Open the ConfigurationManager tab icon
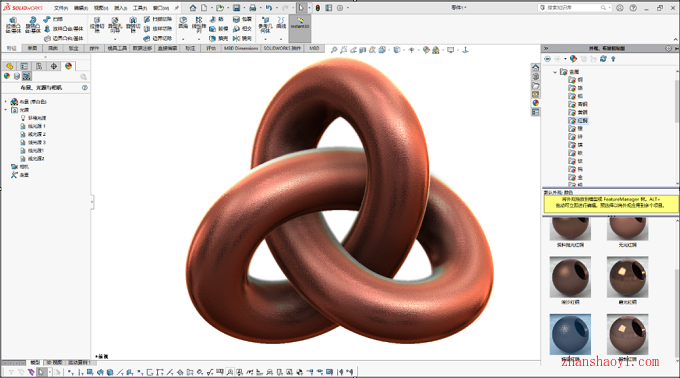 (39, 66)
